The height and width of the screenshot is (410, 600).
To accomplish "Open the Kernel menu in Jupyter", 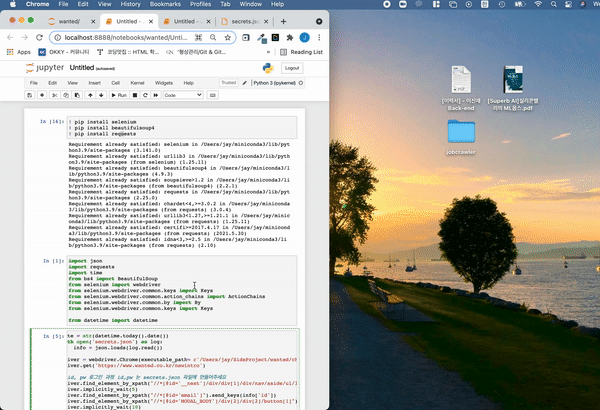I will click(x=135, y=82).
